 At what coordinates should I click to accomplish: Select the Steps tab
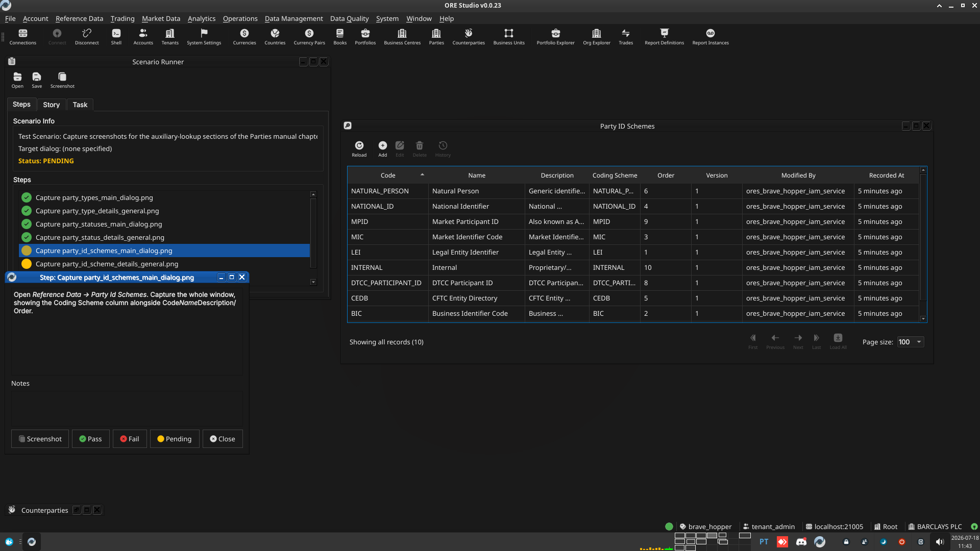pos(21,104)
